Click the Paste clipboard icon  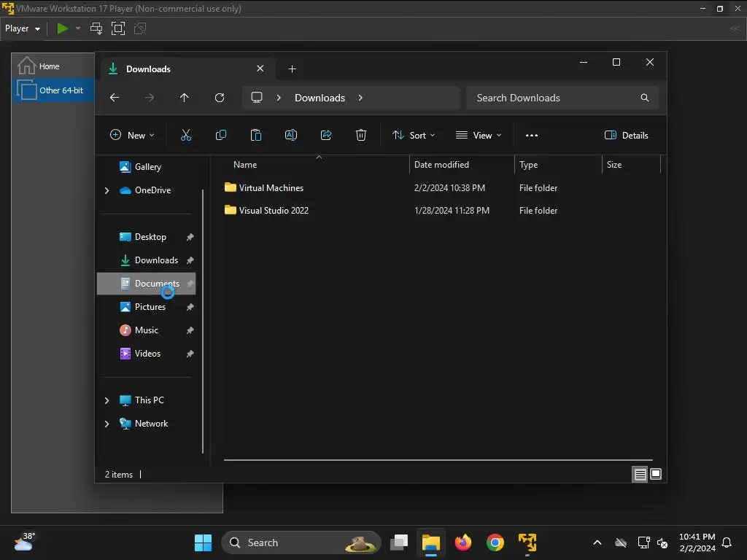(256, 135)
